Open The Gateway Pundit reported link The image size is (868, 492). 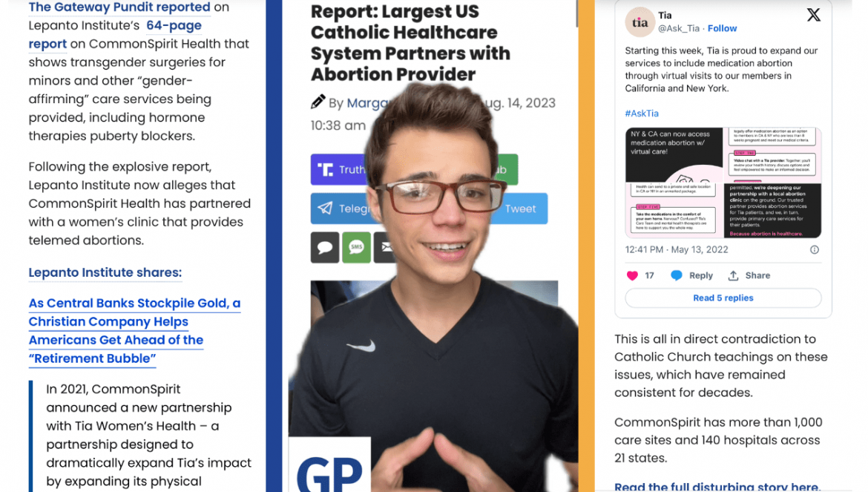click(119, 7)
